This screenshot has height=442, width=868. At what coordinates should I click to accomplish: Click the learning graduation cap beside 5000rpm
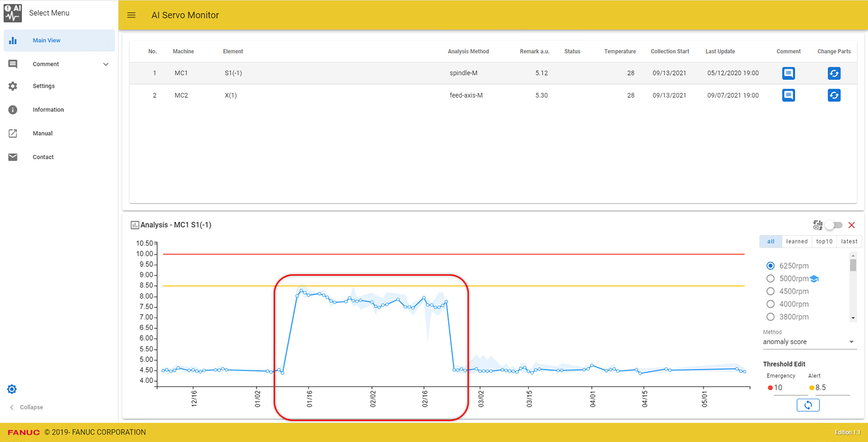tap(813, 278)
